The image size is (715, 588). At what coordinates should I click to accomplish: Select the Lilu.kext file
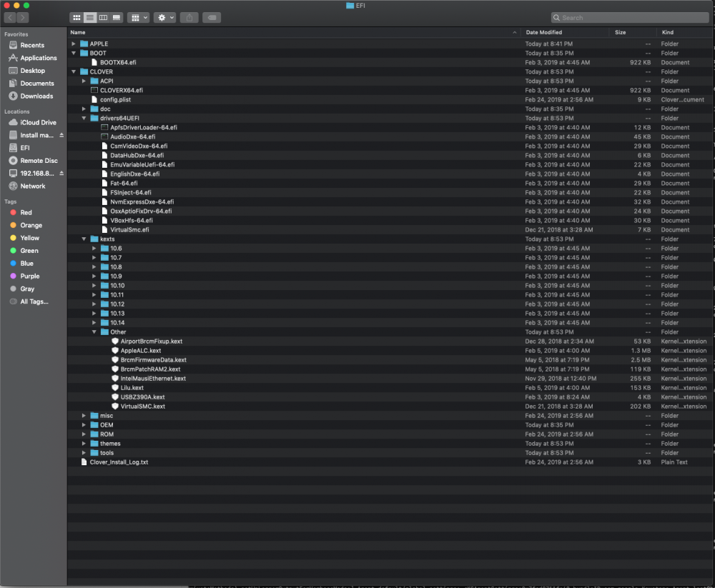[132, 389]
